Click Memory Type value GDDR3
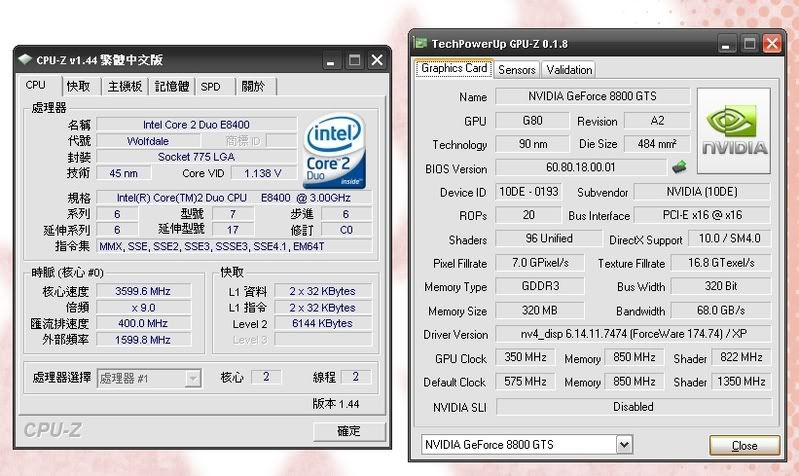Screen dimensions: 799x476 (540, 286)
